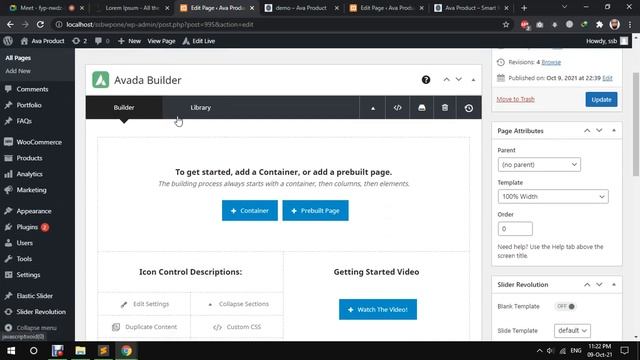Open FAQs in the sidebar menu
The width and height of the screenshot is (640, 360).
pos(24,121)
